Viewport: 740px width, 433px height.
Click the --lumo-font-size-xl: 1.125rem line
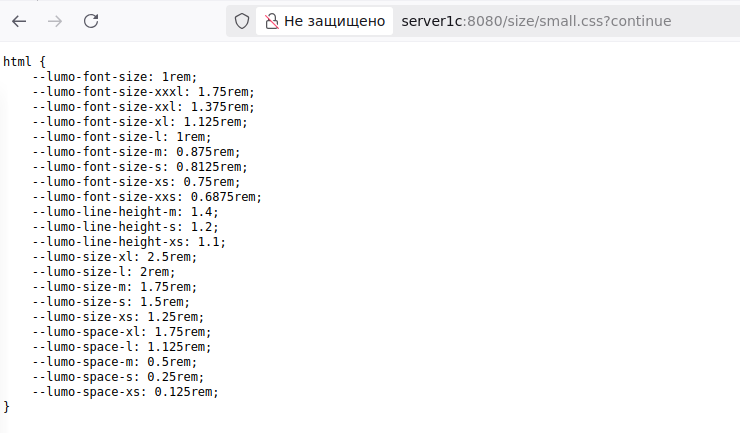point(140,122)
